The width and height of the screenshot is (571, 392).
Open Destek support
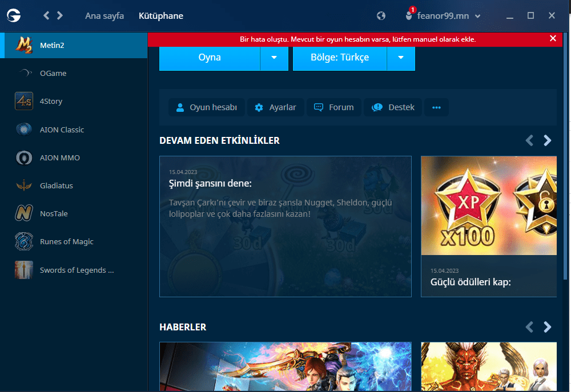tap(393, 107)
